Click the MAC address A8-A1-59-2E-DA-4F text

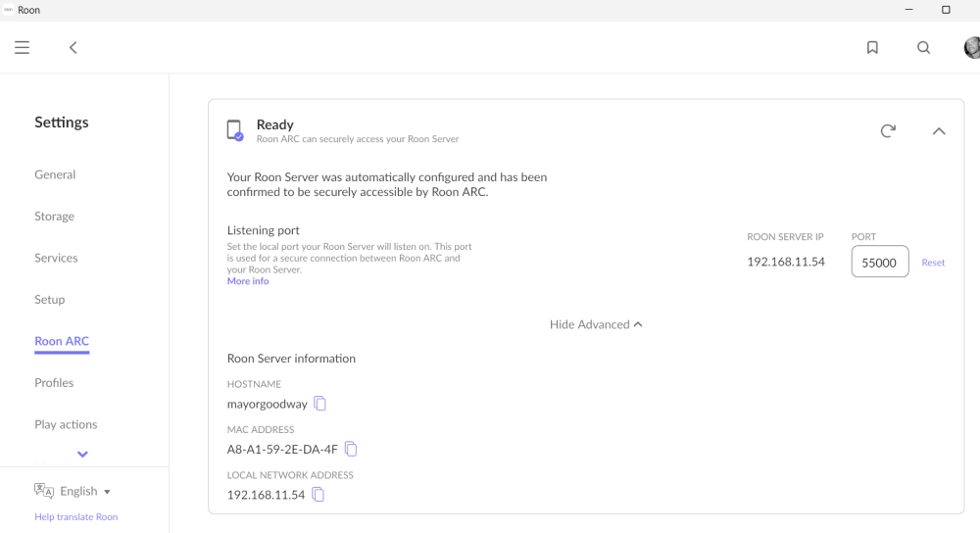[x=282, y=450]
